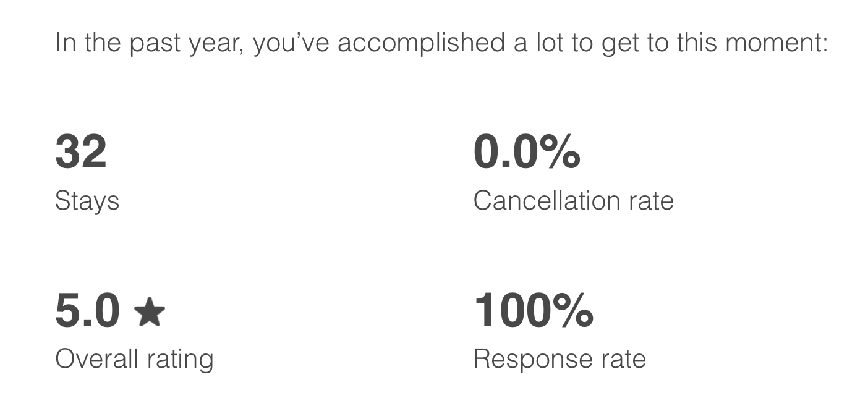Click the star icon beside 5.0
Viewport: 868px width, 419px height.
point(150,312)
